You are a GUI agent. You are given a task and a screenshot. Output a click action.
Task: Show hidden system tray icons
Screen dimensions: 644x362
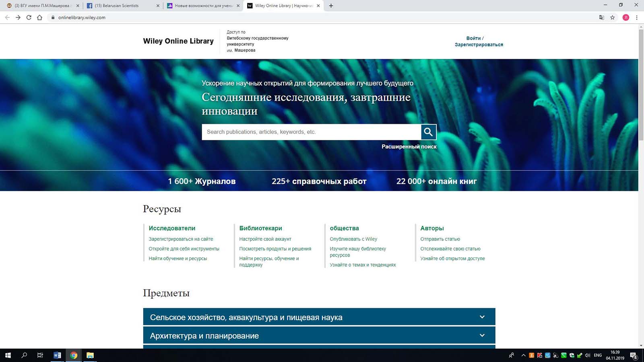pyautogui.click(x=523, y=356)
